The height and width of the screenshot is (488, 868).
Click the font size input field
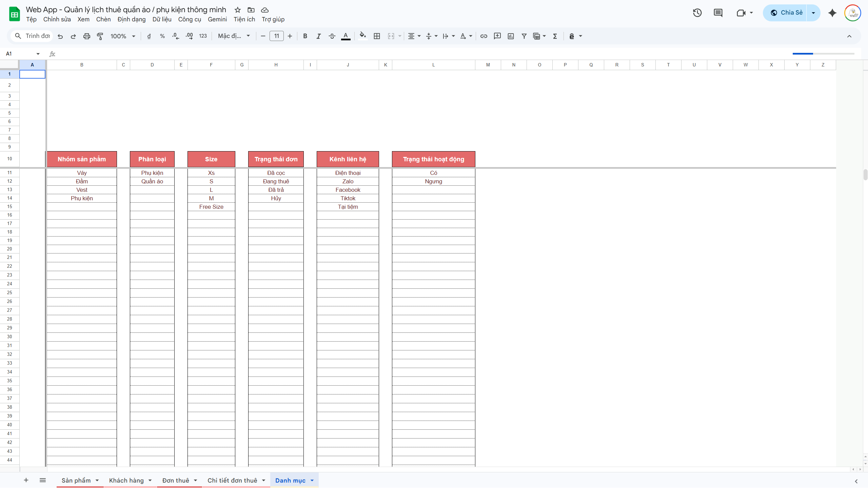(276, 36)
